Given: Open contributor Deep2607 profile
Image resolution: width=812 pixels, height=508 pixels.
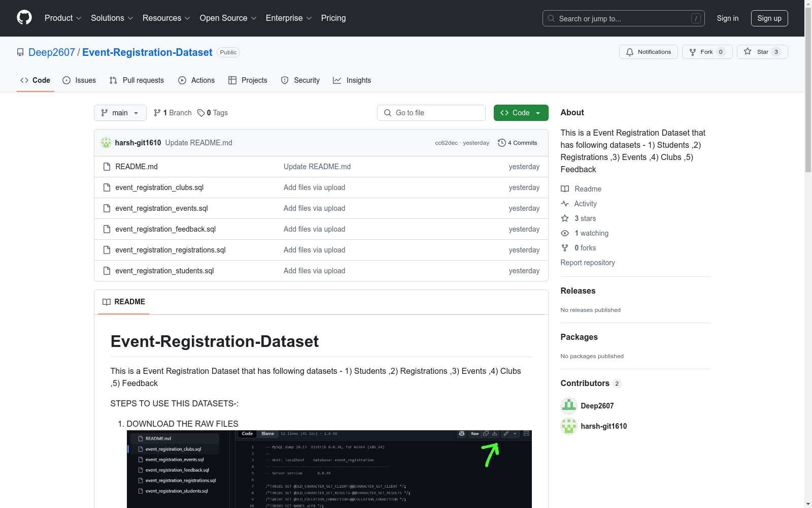Looking at the screenshot, I should [597, 406].
